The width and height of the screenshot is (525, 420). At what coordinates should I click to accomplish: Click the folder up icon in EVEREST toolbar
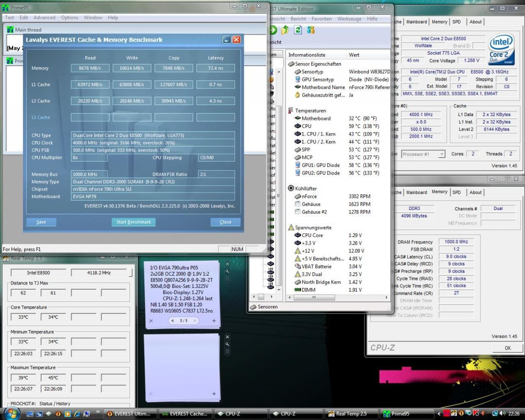pyautogui.click(x=285, y=30)
